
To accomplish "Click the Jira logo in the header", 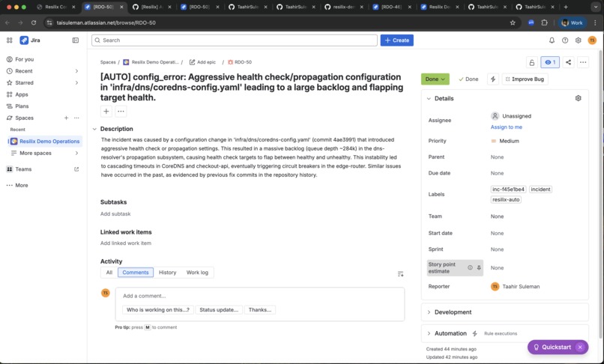I will click(x=30, y=40).
